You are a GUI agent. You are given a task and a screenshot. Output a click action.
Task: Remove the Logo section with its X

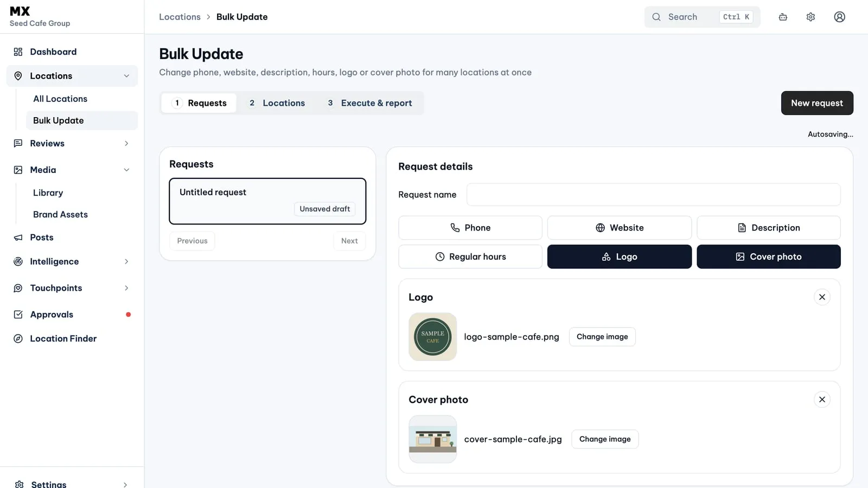click(822, 297)
